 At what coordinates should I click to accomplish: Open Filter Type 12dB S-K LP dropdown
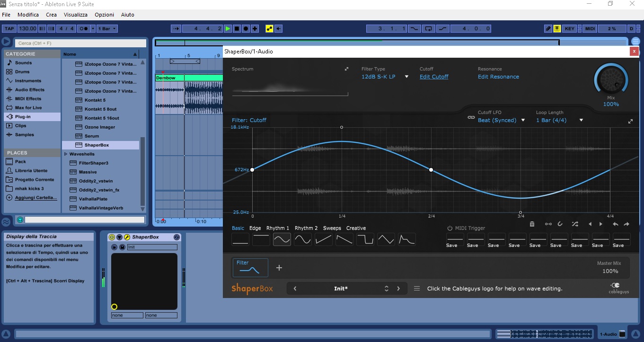point(385,77)
